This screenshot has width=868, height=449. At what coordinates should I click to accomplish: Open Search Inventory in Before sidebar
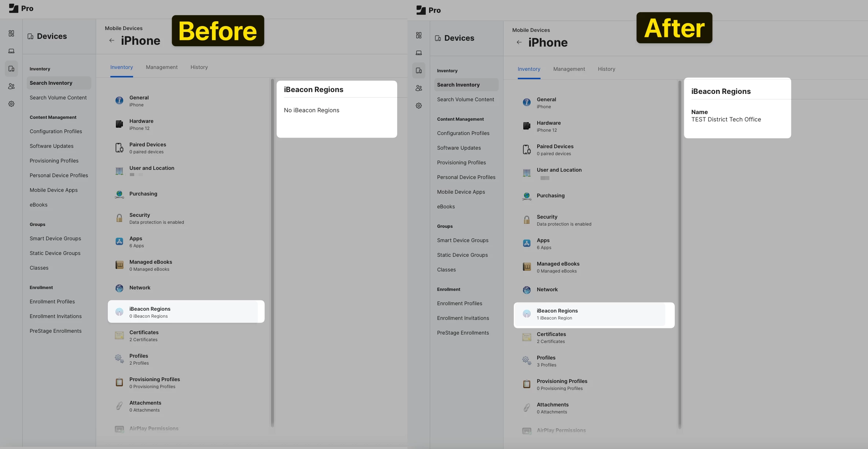tap(59, 83)
